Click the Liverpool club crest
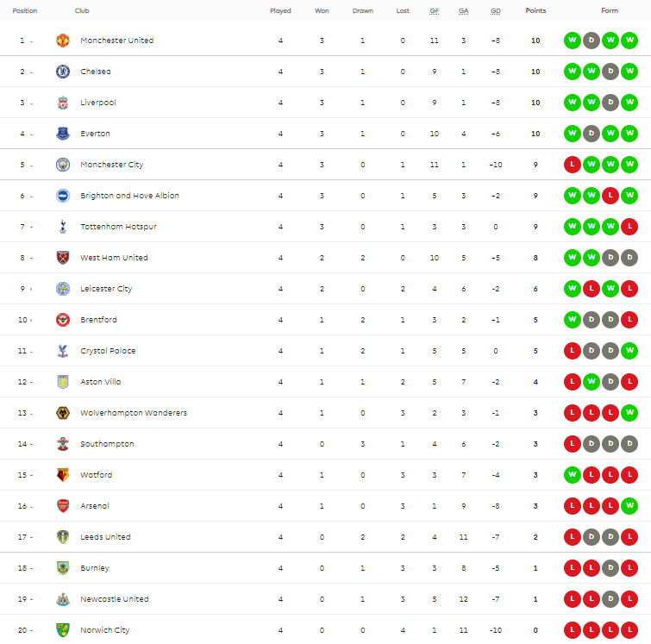Viewport: 651px width, 644px height. point(63,103)
